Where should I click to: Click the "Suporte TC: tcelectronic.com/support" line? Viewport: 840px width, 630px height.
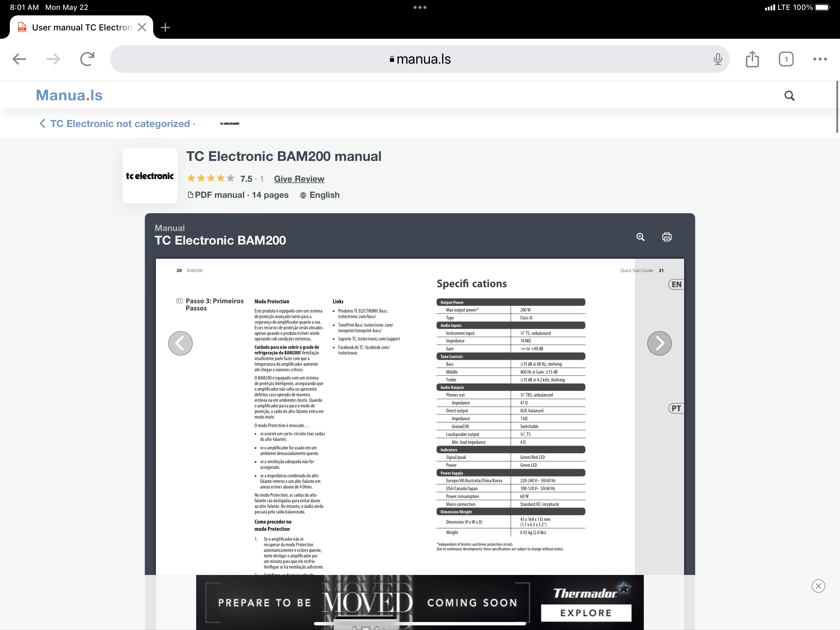click(369, 339)
